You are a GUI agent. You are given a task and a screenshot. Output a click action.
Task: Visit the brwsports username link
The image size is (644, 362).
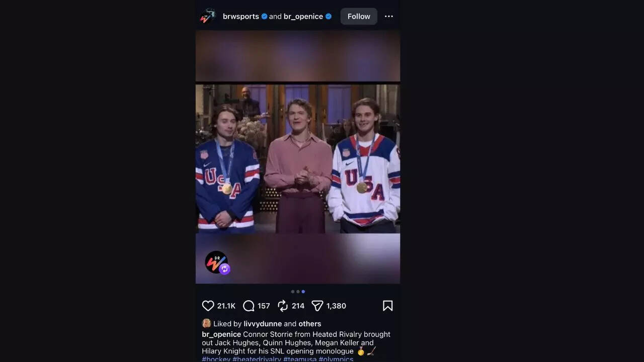tap(241, 16)
